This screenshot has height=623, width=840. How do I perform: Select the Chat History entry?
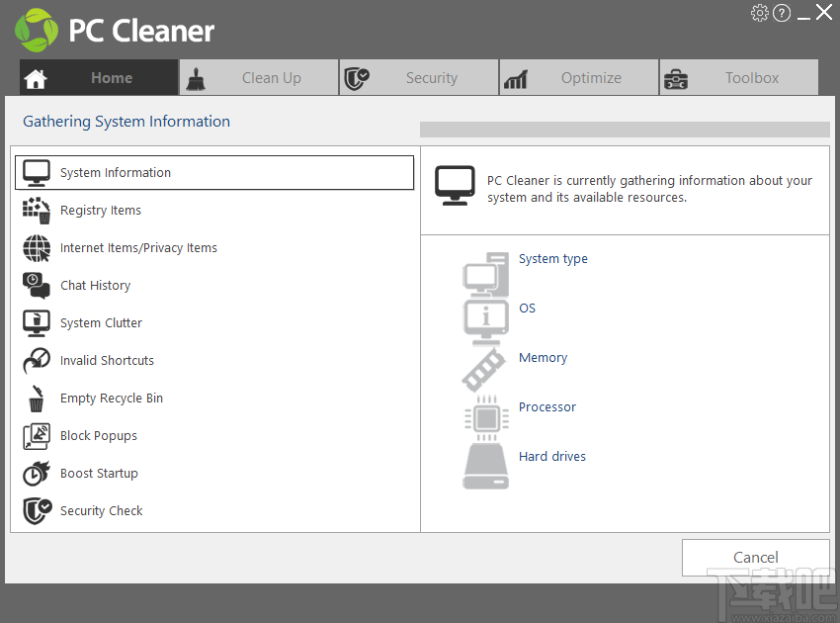pos(214,285)
